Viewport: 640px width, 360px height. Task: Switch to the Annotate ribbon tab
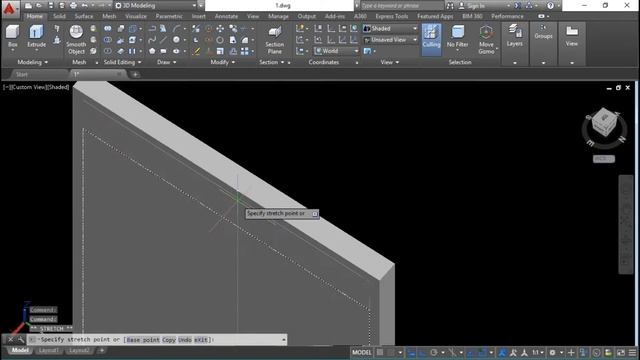click(x=226, y=16)
